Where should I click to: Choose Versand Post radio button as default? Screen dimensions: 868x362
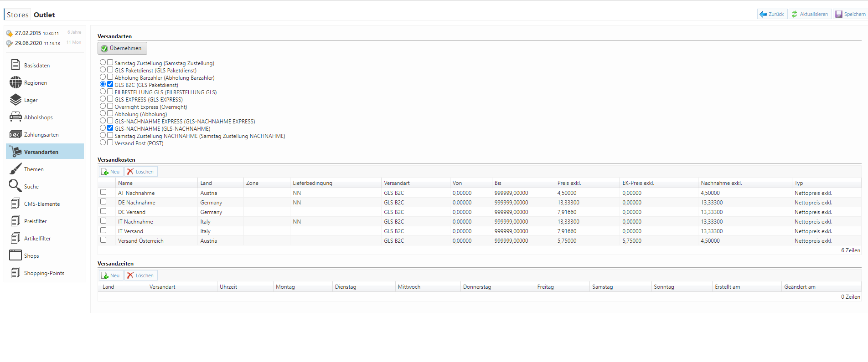tap(103, 143)
